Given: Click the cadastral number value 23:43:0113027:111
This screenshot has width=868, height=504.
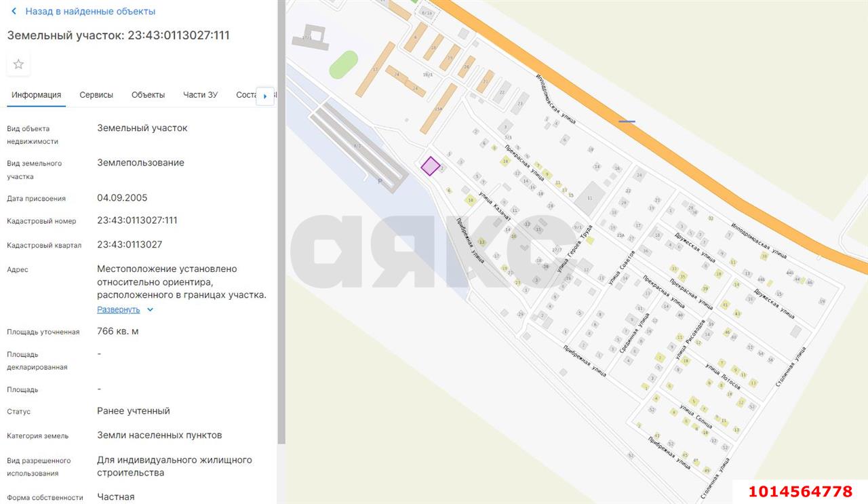Looking at the screenshot, I should [137, 220].
